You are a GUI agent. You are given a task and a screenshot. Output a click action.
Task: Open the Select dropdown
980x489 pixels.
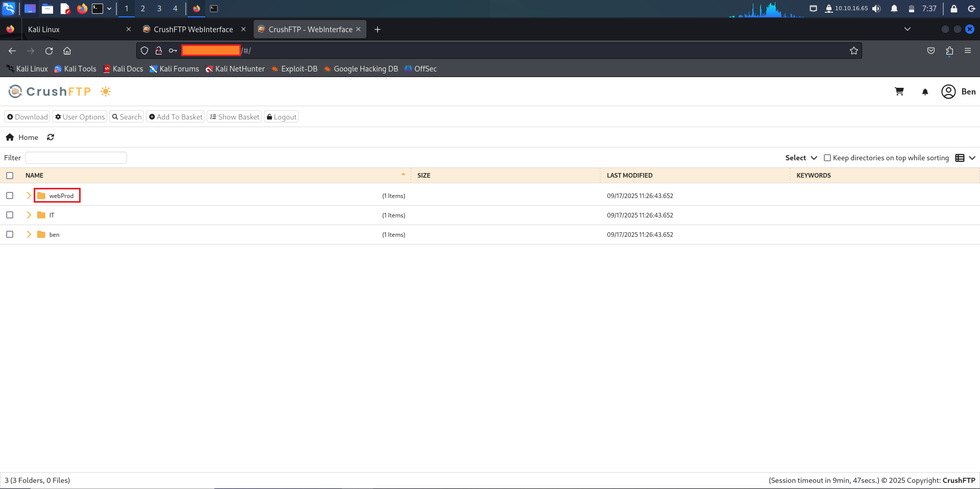801,158
